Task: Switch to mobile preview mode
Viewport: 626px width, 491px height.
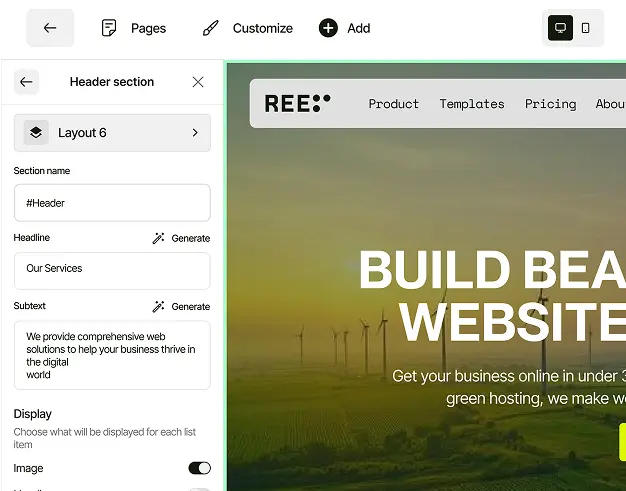Action: point(586,28)
